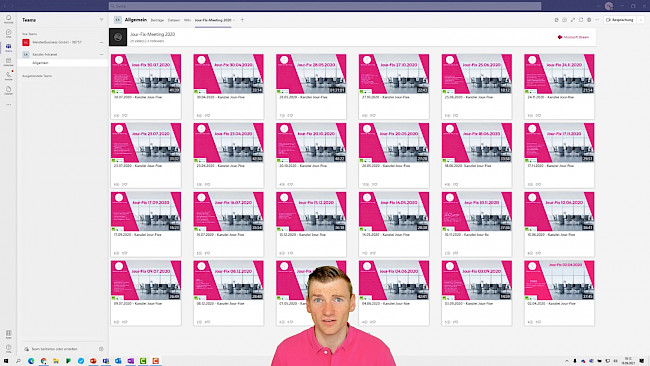The image size is (650, 366).
Task: Select the MeisterBusiness GmbH team
Action: coord(57,42)
